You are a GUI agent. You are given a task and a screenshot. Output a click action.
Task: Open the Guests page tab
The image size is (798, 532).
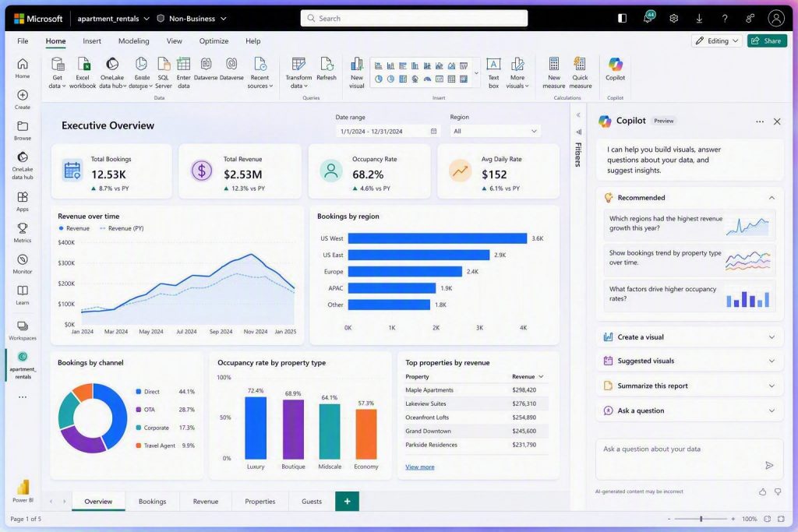[312, 501]
